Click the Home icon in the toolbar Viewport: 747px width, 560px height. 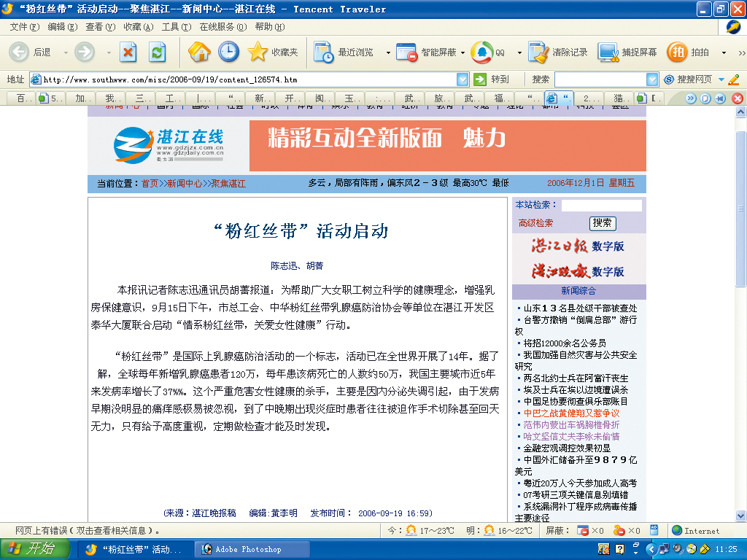tap(199, 52)
